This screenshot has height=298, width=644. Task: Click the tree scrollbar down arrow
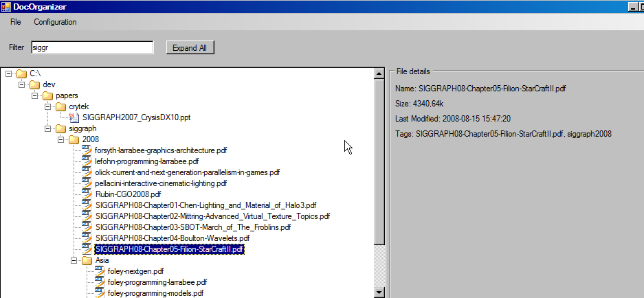point(379,293)
